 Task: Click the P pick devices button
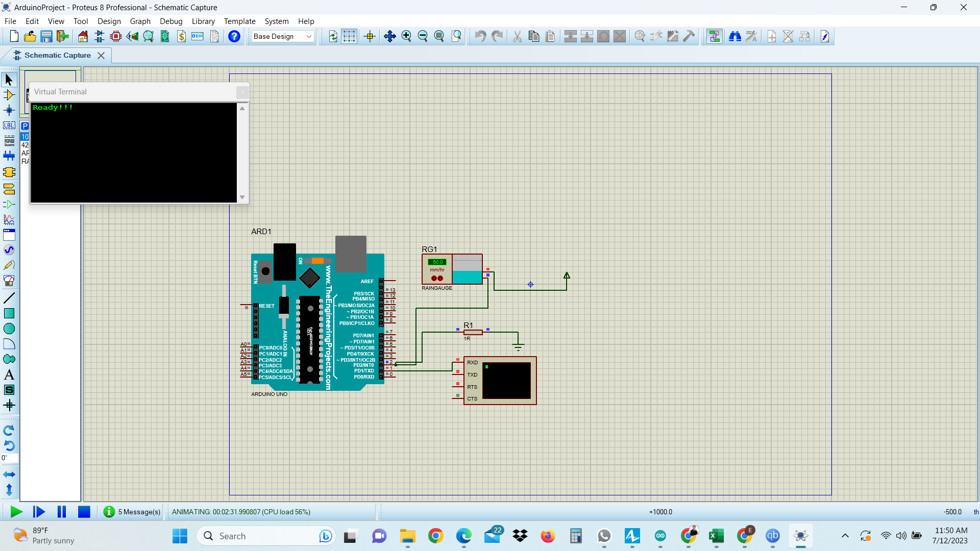click(x=25, y=126)
